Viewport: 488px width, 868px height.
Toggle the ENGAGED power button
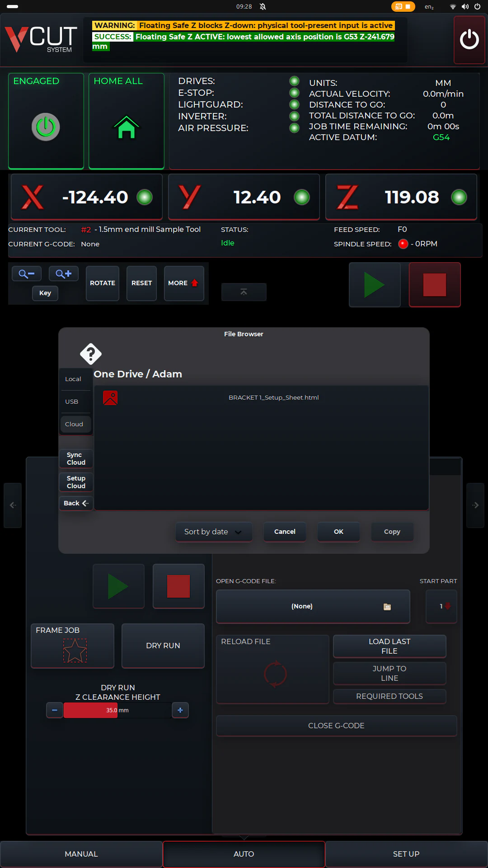tap(46, 127)
